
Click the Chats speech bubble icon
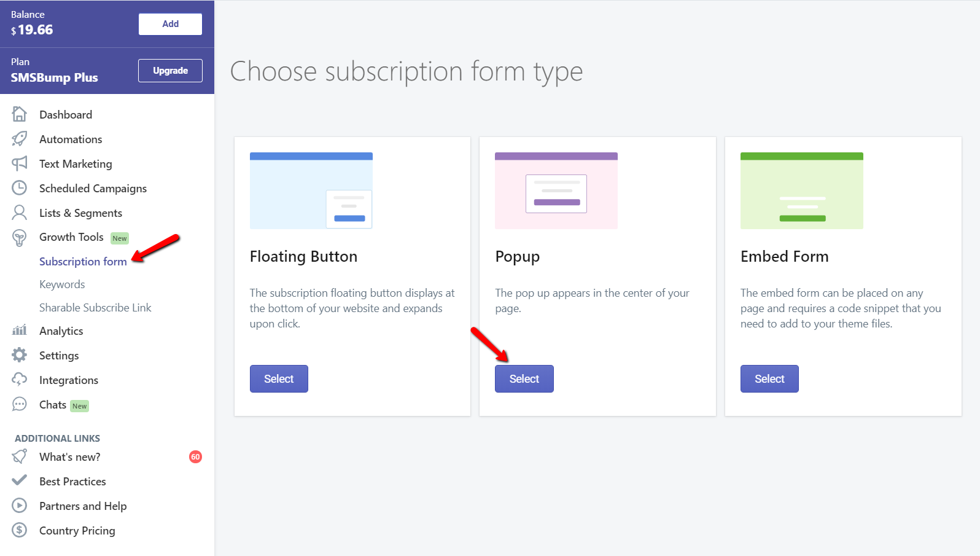tap(20, 404)
